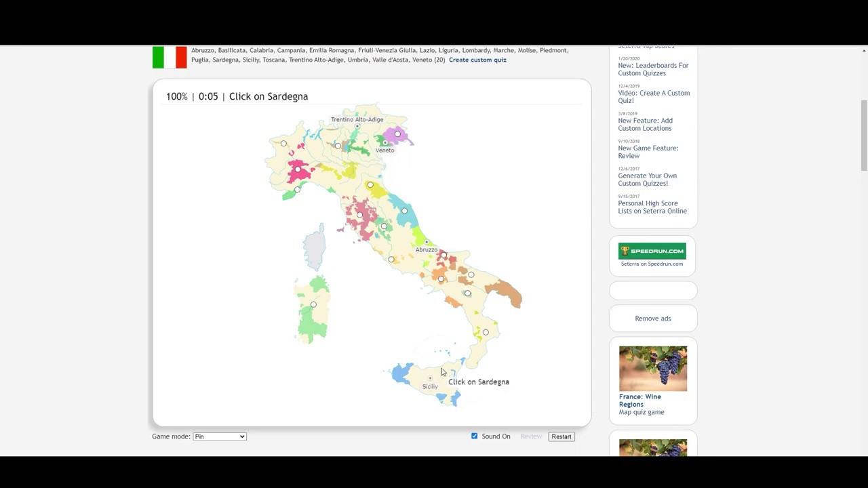Open Generate Your Own Custom Quizzes link
The image size is (868, 488).
(x=647, y=180)
